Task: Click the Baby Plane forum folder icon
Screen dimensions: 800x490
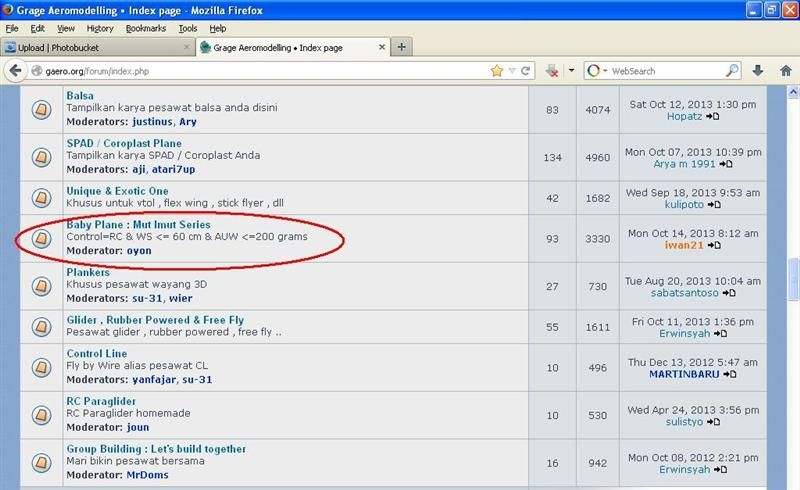Action: tap(41, 238)
